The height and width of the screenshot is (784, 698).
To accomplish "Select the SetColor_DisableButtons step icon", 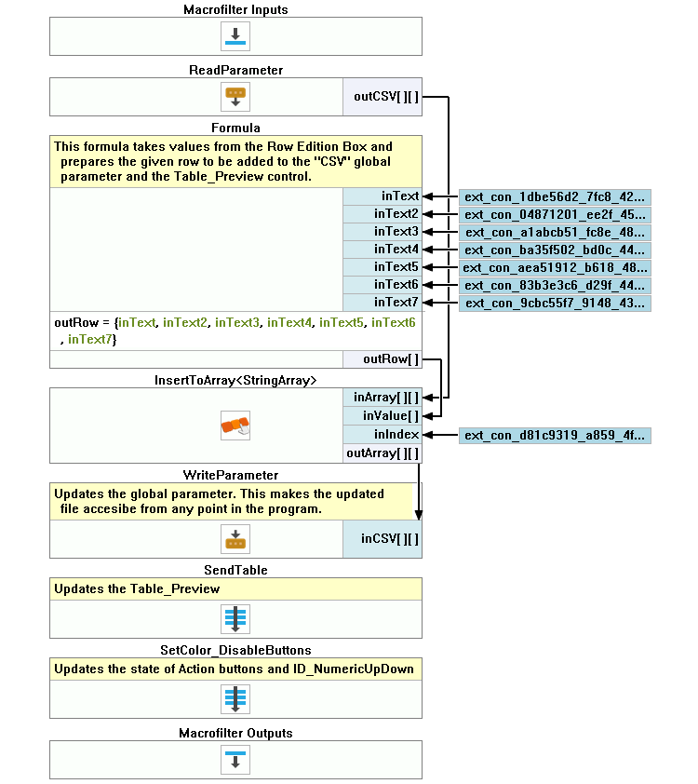I will [235, 698].
